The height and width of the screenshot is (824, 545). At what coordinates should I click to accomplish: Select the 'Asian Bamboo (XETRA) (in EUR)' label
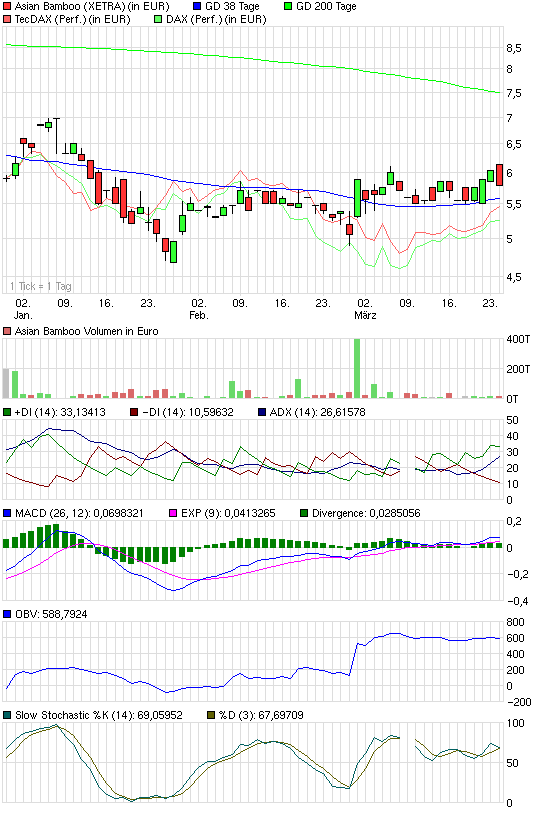tap(92, 7)
